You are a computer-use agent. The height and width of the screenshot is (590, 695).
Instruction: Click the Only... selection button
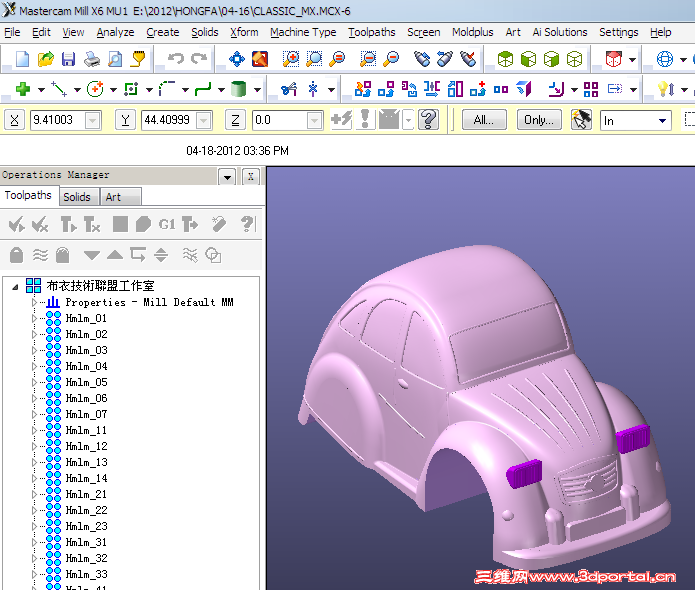point(538,120)
